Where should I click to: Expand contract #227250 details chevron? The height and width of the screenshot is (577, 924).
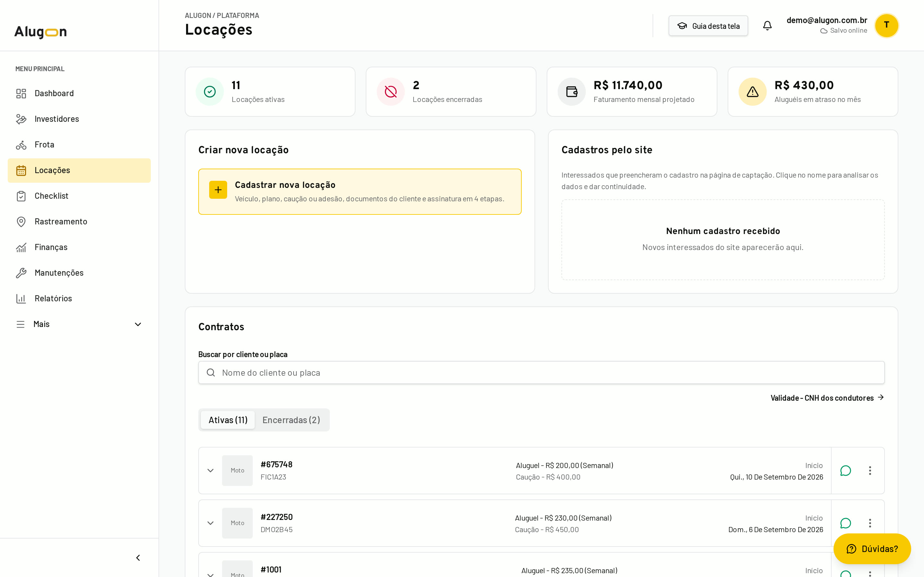(x=210, y=523)
